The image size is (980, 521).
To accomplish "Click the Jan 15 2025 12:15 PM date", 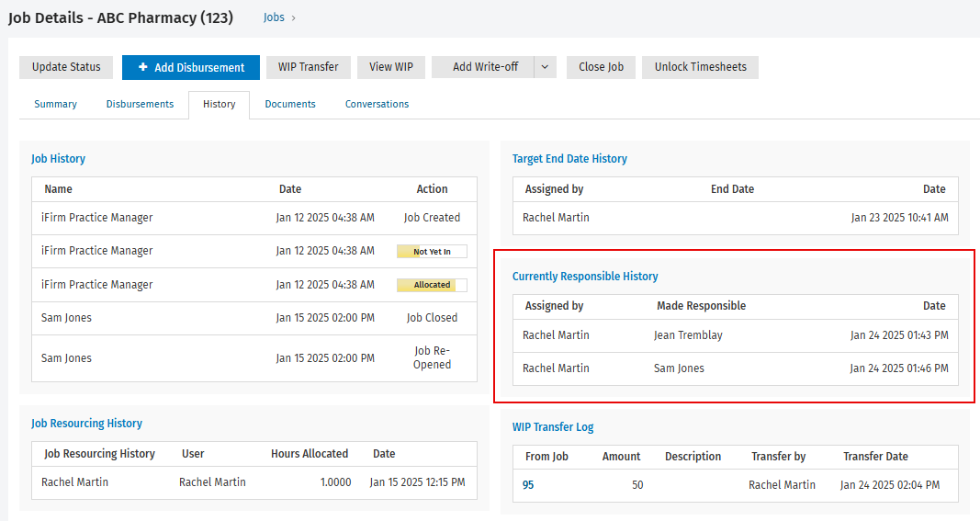I will click(418, 482).
